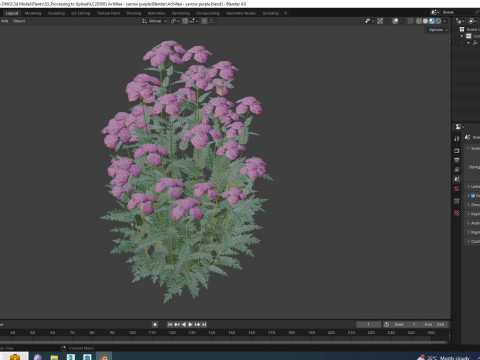Open the View Layer properties tab

point(457,170)
